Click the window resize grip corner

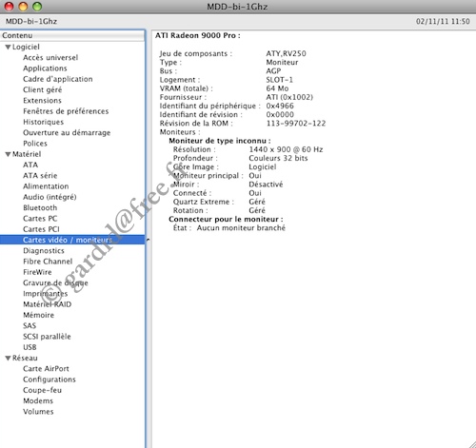coord(471,444)
